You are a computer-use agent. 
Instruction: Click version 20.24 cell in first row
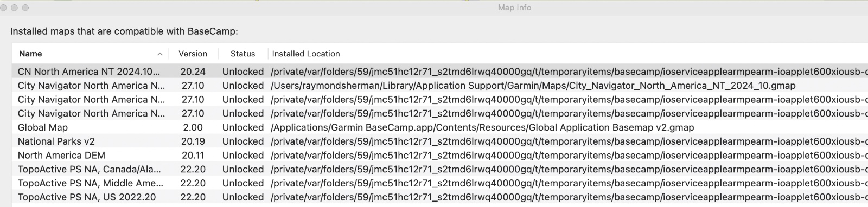coord(193,72)
